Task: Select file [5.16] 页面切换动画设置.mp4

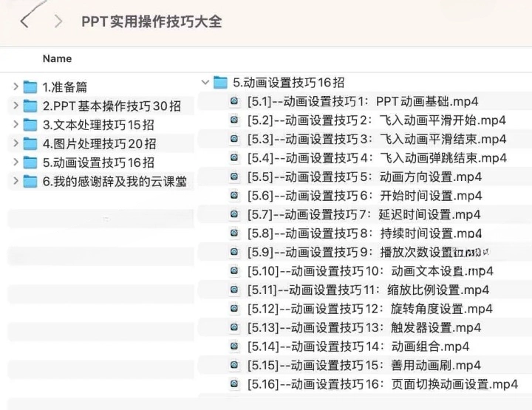Action: 382,384
